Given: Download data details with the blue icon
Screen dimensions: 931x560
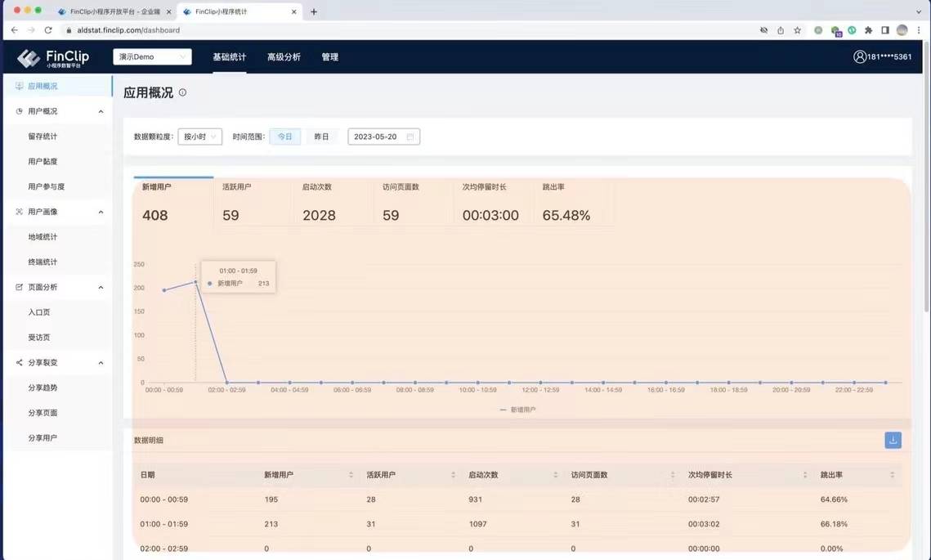Looking at the screenshot, I should 893,440.
